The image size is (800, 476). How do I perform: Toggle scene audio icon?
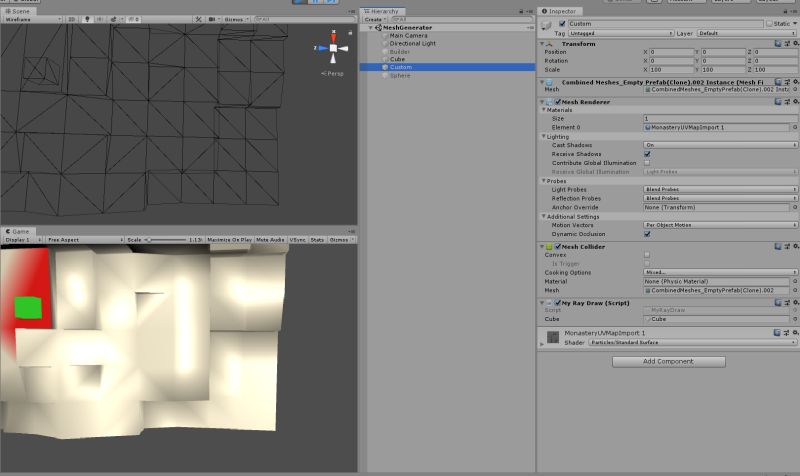(99, 19)
